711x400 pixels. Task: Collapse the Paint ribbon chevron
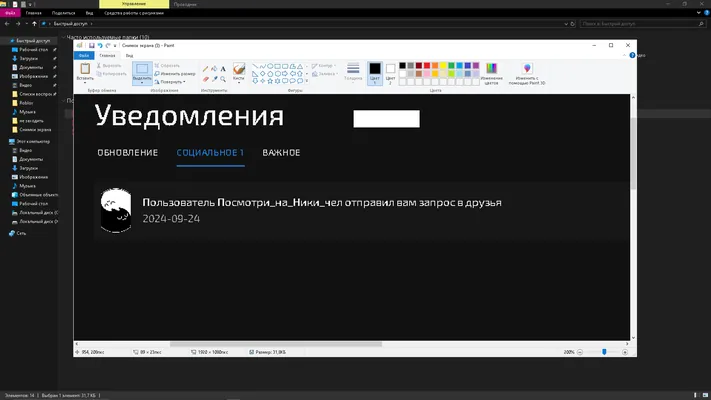624,55
